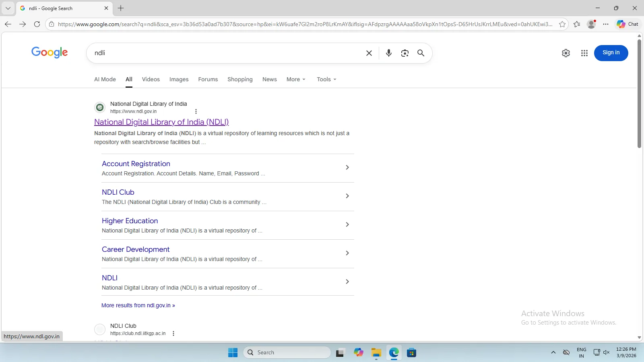Screen dimensions: 644x362
Task: Open Google Lens image search
Action: click(x=405, y=53)
